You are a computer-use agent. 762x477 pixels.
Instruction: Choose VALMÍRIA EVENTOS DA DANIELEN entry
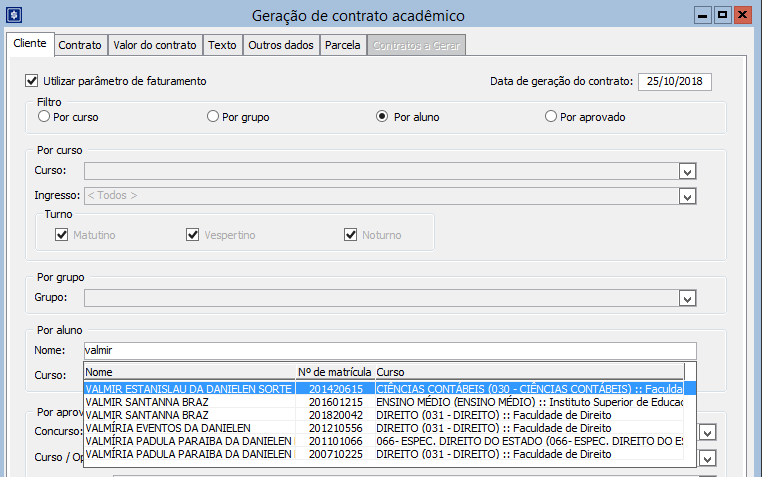coord(190,428)
